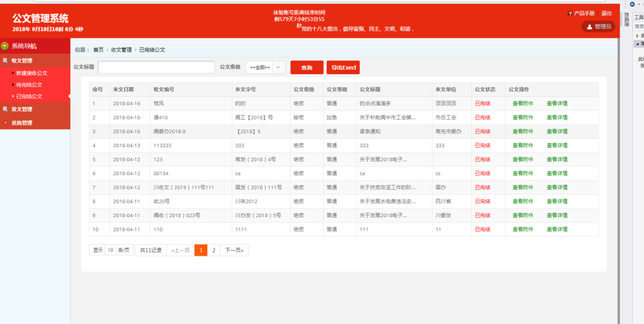Focus the 公文标题 search field
The width and height of the screenshot is (644, 324).
[156, 68]
